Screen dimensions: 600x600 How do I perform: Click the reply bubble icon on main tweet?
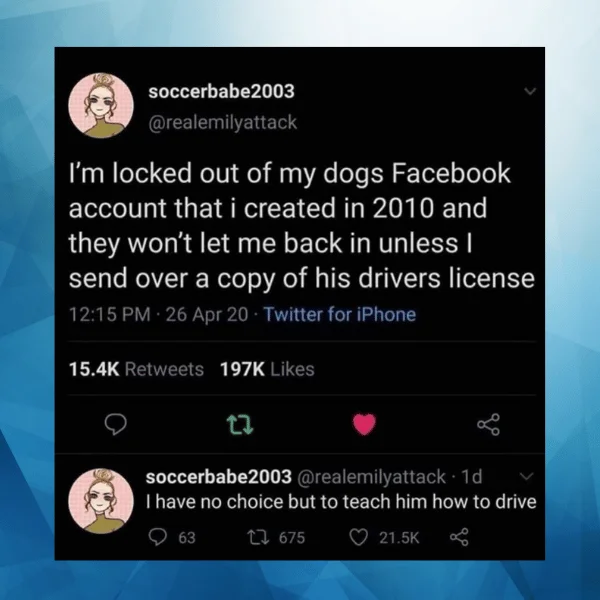116,424
